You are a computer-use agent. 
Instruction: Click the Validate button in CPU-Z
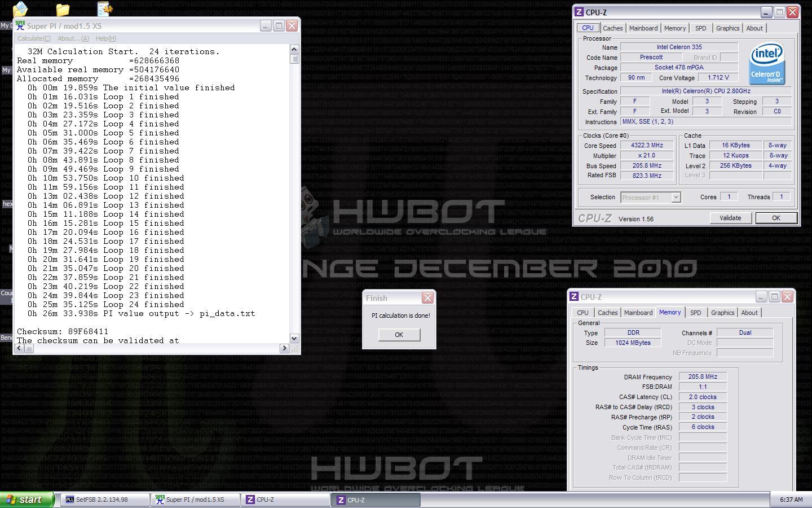pos(730,218)
